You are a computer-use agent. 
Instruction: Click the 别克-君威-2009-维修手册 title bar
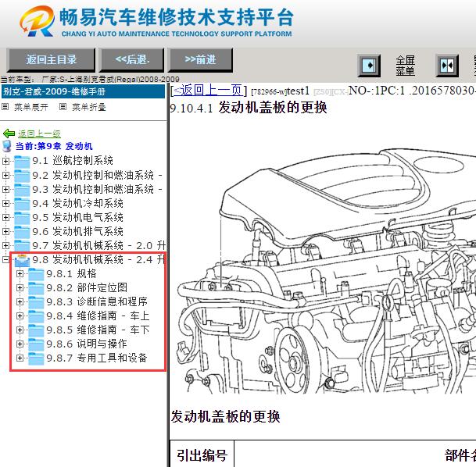(x=83, y=91)
